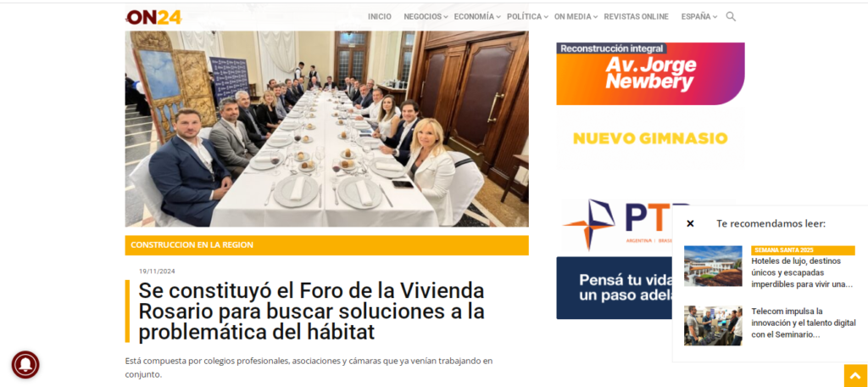Click the Telecom seminar thumbnail image

713,325
